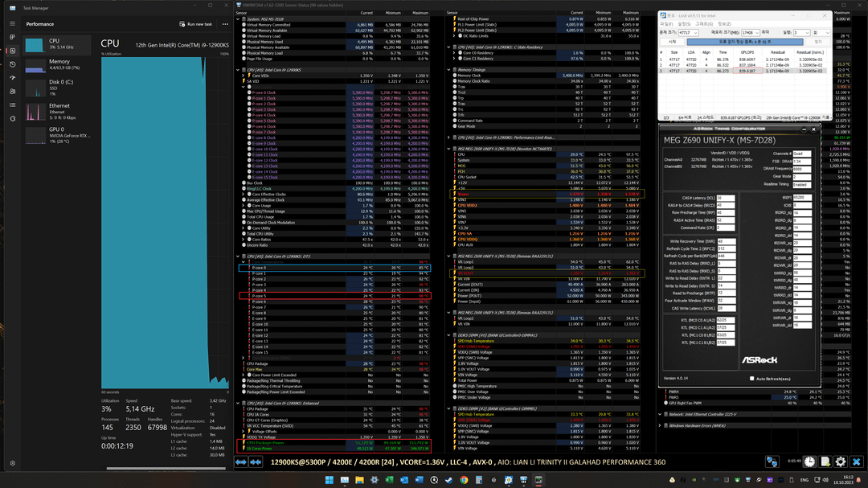
Task: Collapse CPU [#0] i9-12900KS Enhanced sensor group
Action: click(x=238, y=404)
